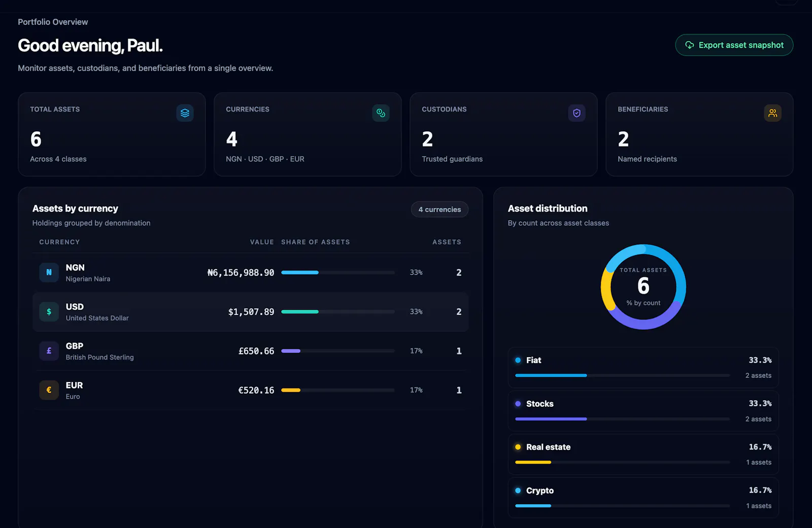Click the NGN Naira currency icon
The height and width of the screenshot is (528, 812).
pyautogui.click(x=49, y=272)
